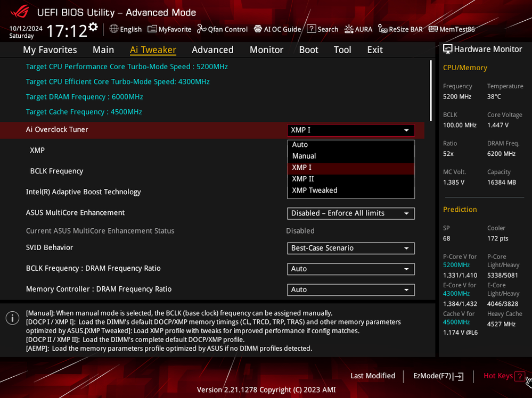Image resolution: width=532 pixels, height=398 pixels.
Task: Open ASUS MultiCore Enhancement dropdown
Action: (x=351, y=213)
